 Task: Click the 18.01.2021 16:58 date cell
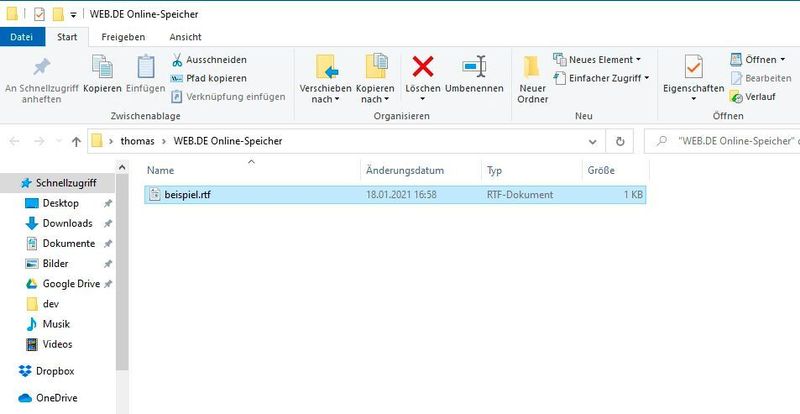[401, 194]
